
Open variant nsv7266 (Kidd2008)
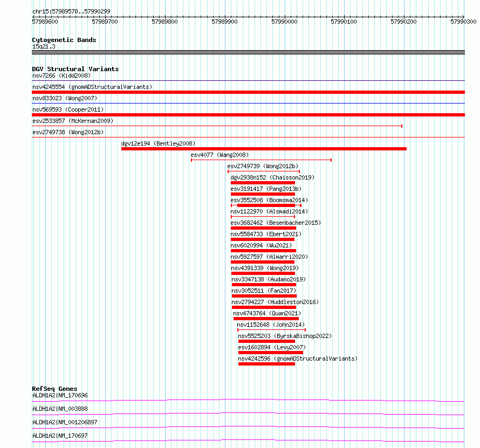[61, 75]
